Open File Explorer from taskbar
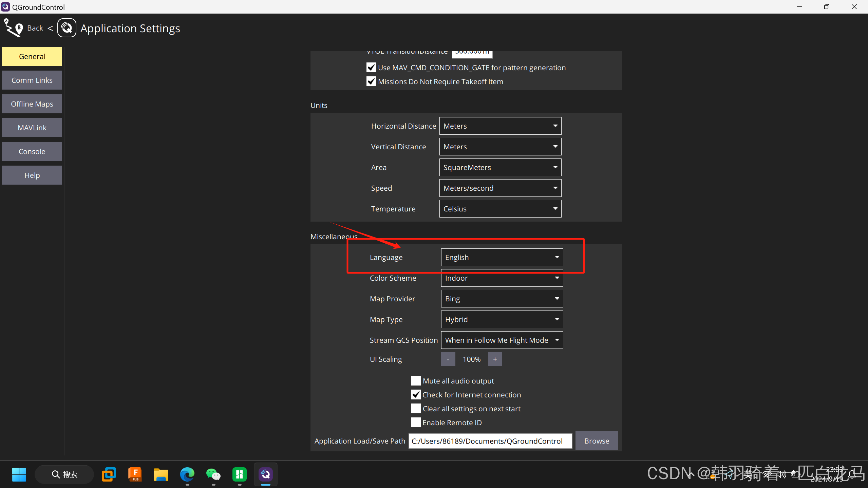868x488 pixels. (161, 474)
